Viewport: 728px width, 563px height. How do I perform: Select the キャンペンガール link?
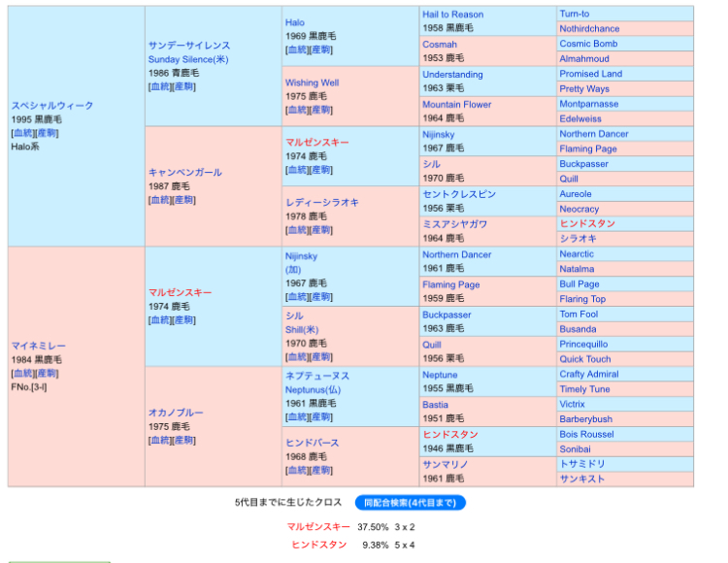click(x=184, y=172)
